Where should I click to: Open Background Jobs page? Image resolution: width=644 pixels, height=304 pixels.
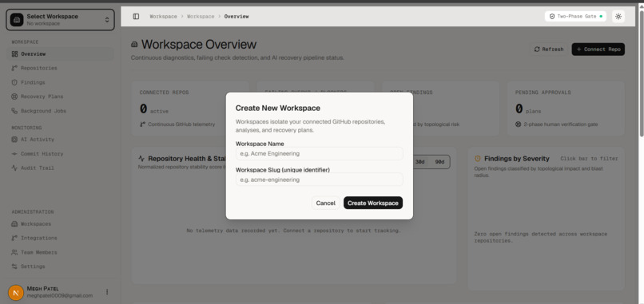pyautogui.click(x=60, y=111)
